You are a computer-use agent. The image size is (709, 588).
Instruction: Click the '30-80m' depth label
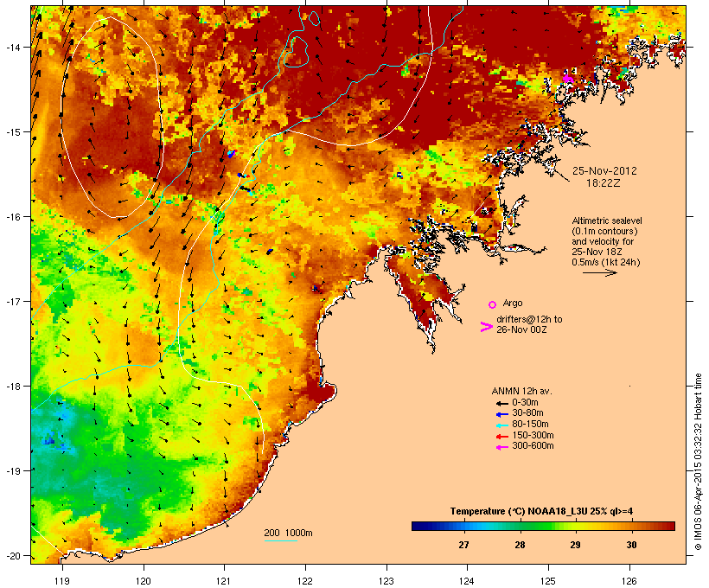[527, 413]
